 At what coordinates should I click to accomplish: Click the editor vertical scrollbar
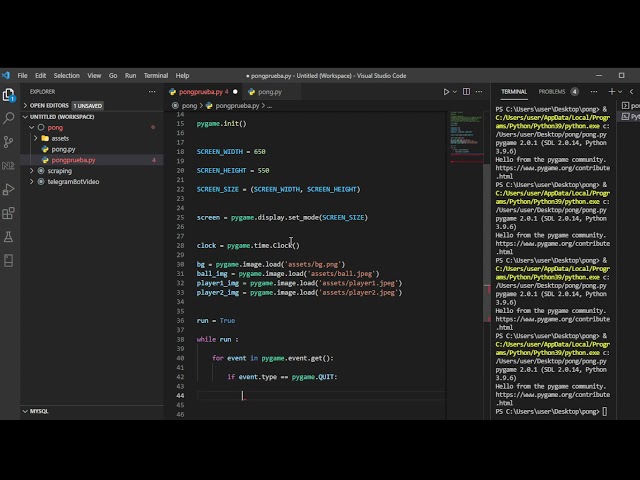click(487, 243)
